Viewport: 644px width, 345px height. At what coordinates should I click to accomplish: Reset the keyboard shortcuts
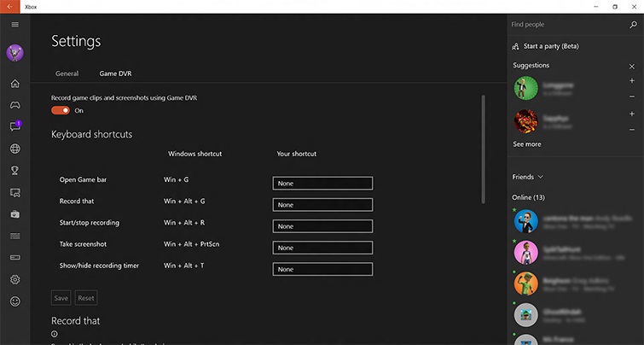(86, 298)
